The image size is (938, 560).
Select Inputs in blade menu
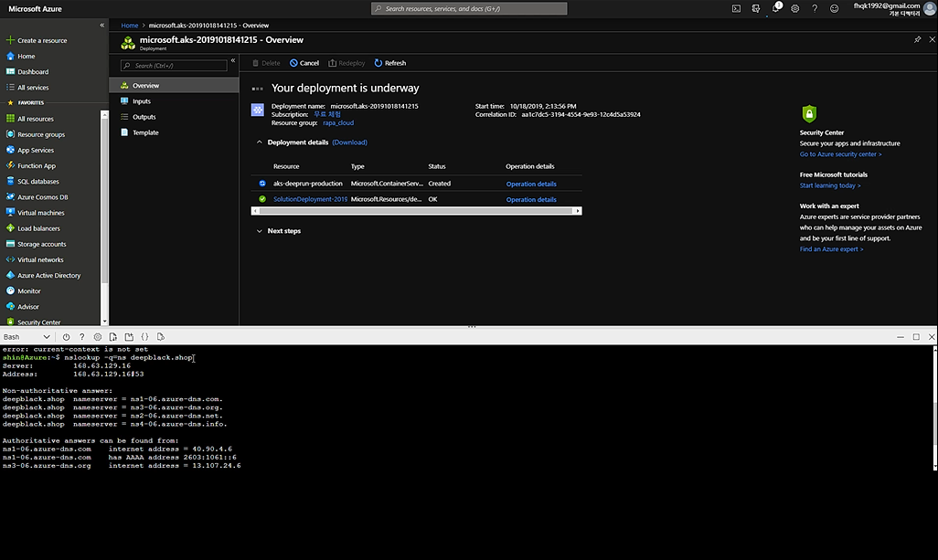click(x=174, y=101)
